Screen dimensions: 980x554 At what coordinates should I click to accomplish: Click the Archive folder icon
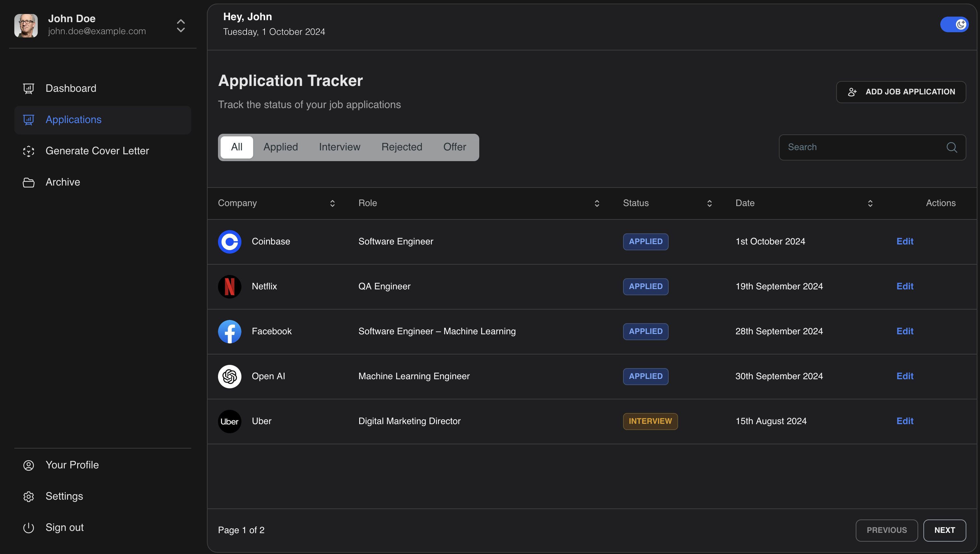click(x=29, y=182)
